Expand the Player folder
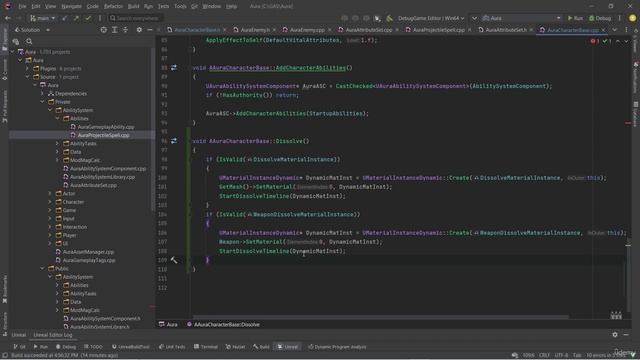This screenshot has width=640, height=360. tap(50, 235)
